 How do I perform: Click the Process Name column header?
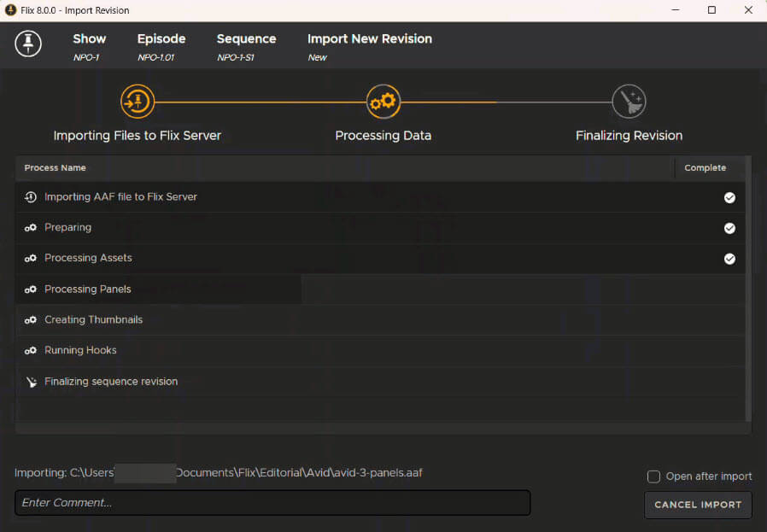tap(55, 168)
